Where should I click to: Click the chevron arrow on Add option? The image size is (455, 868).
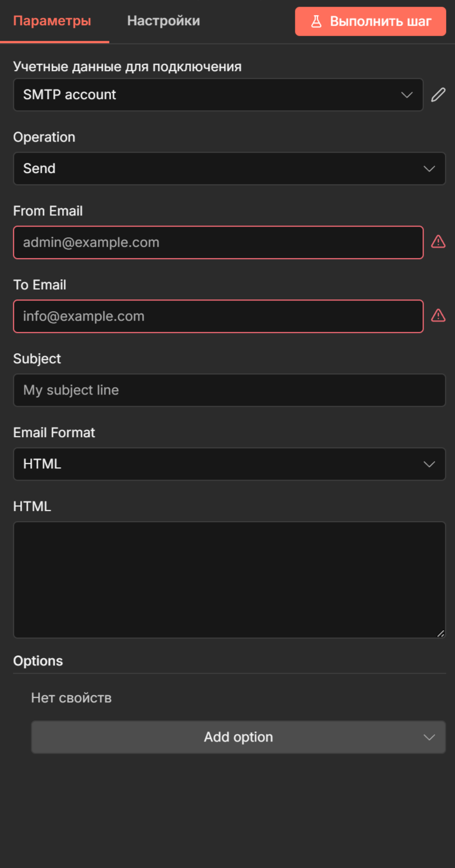tap(429, 737)
